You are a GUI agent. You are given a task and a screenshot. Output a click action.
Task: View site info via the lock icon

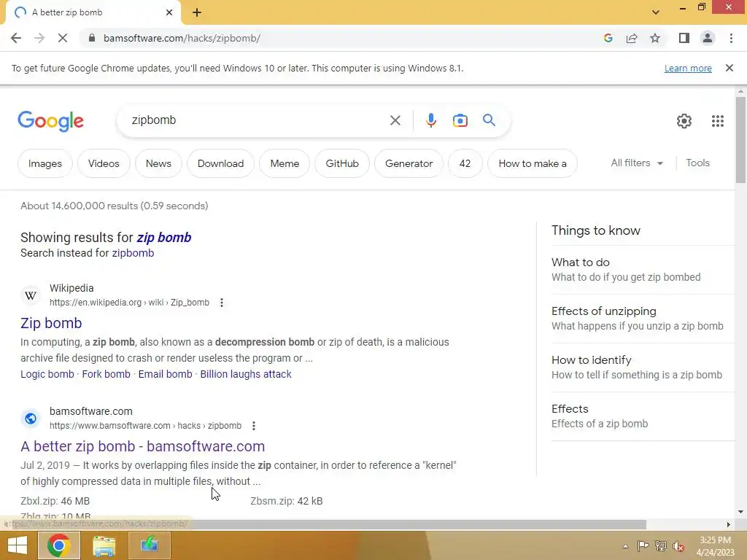click(91, 38)
